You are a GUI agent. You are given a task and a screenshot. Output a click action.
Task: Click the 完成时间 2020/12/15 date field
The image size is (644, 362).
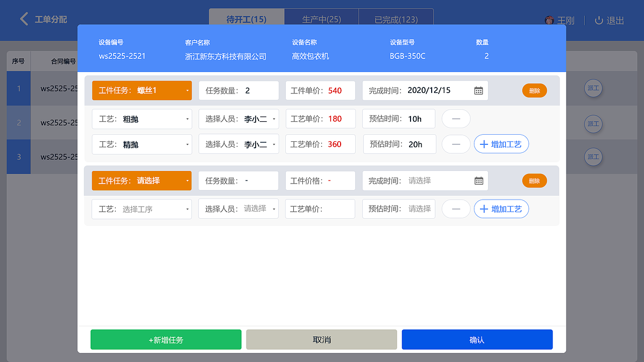coord(425,90)
